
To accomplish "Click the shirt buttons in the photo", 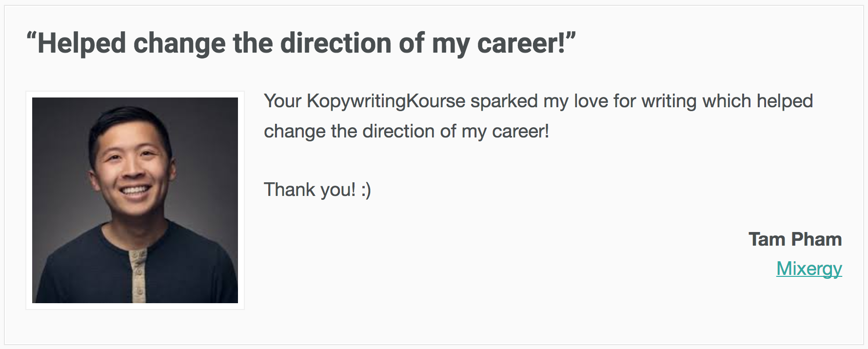I will 138,274.
